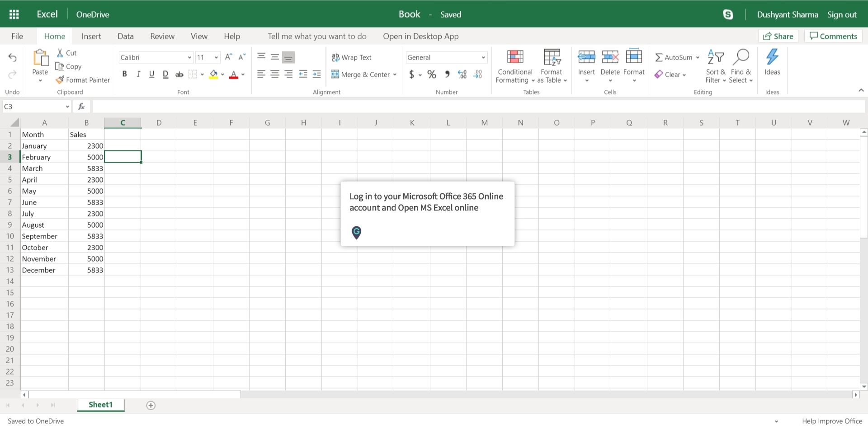The width and height of the screenshot is (868, 426).
Task: Increase font size with the larger A icon
Action: click(228, 57)
